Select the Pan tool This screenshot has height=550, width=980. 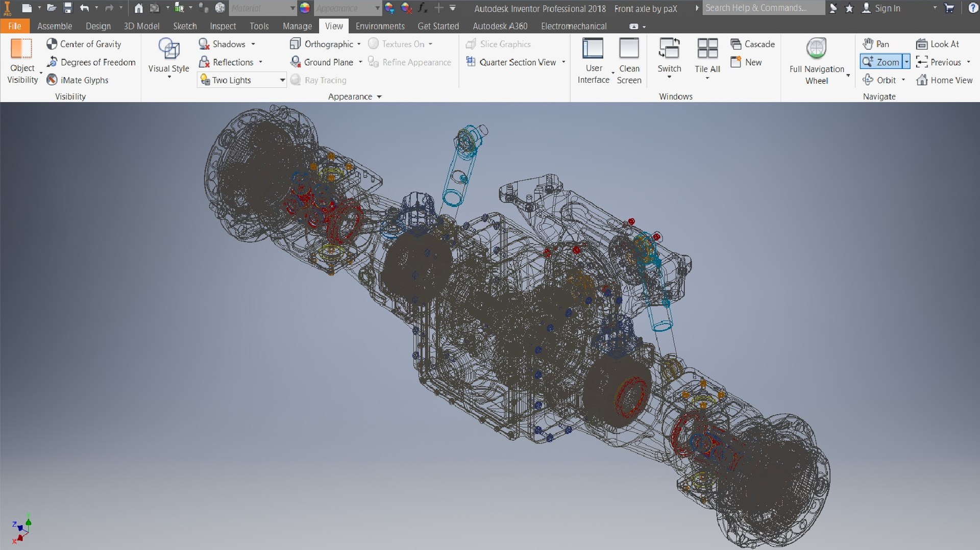coord(876,44)
